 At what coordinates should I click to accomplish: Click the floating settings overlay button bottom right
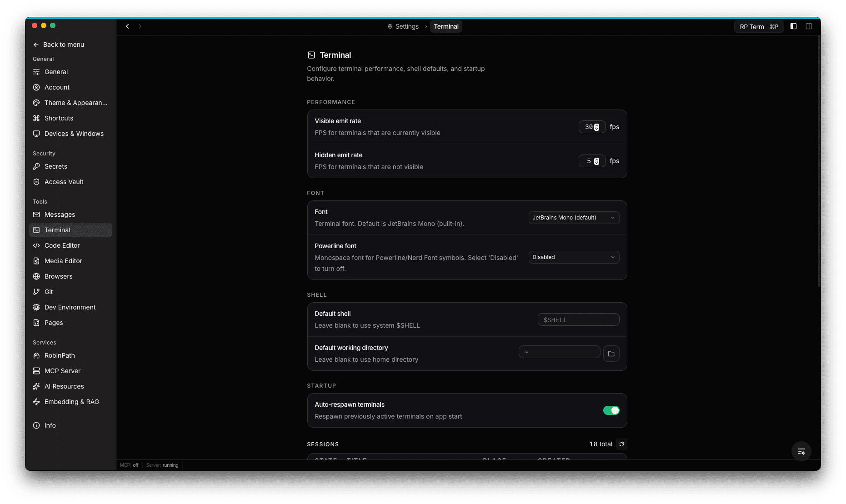click(x=801, y=451)
